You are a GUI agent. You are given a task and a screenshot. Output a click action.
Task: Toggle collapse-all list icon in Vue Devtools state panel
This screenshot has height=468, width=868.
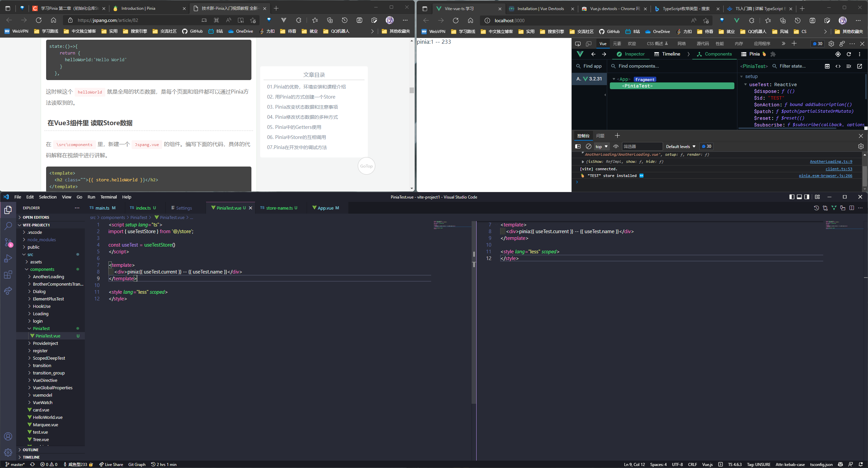[x=849, y=66]
